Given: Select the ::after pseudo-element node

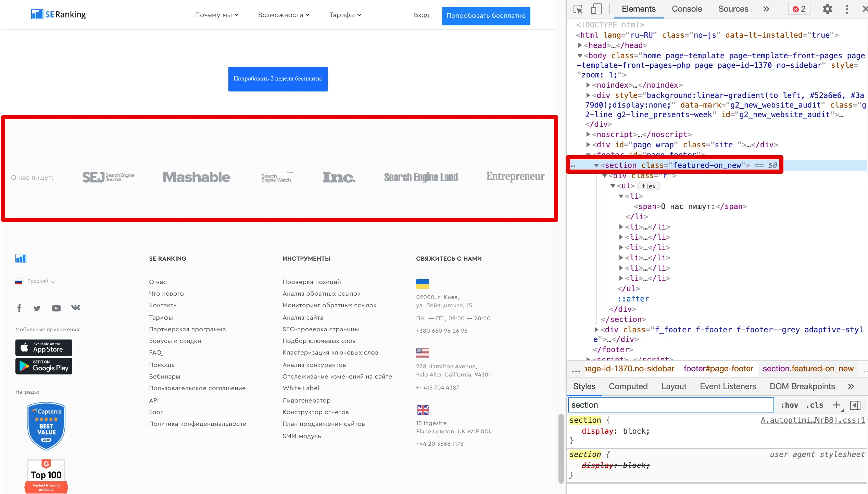Looking at the screenshot, I should (633, 299).
